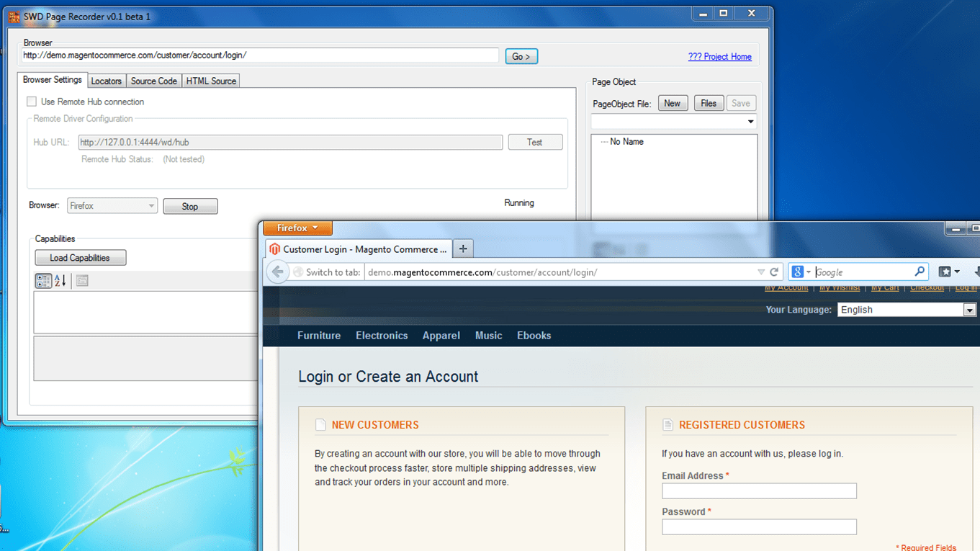Open Google search engine selector dropdown

point(801,272)
